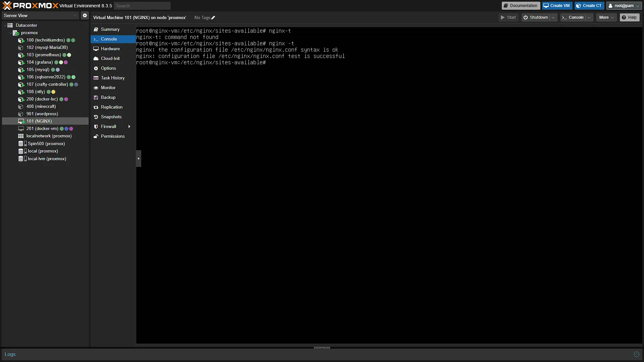
Task: Collapse the proxmox node
Action: [x=10, y=33]
